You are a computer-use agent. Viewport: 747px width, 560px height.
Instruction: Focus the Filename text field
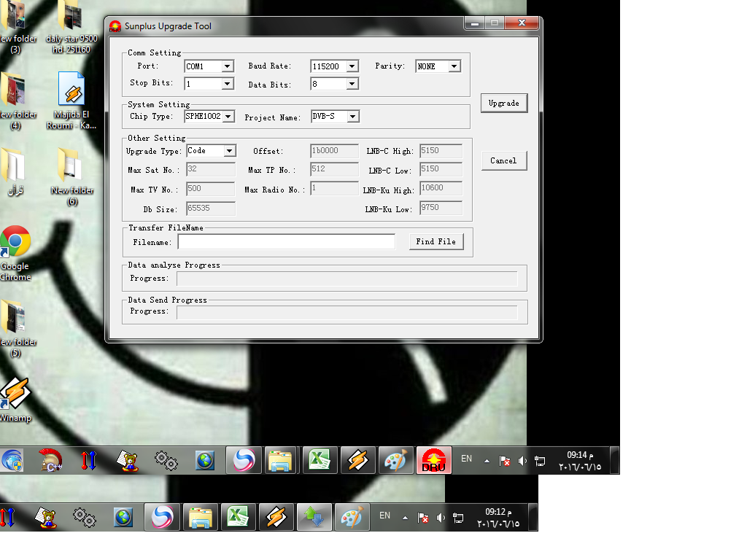click(x=286, y=242)
